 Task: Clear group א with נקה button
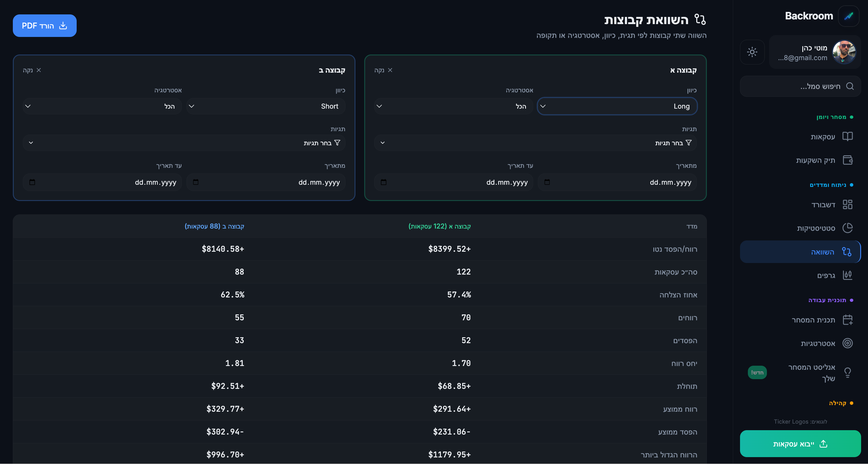pyautogui.click(x=383, y=70)
